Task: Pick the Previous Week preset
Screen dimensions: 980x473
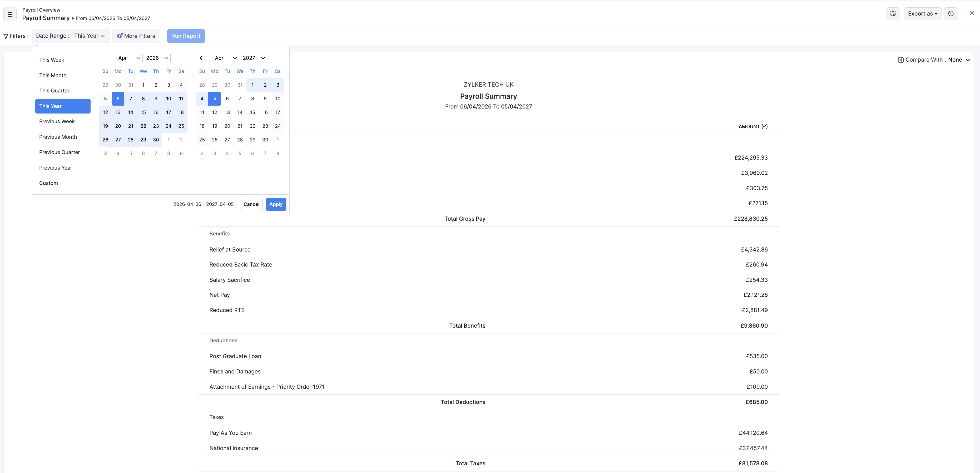Action: pos(63,121)
